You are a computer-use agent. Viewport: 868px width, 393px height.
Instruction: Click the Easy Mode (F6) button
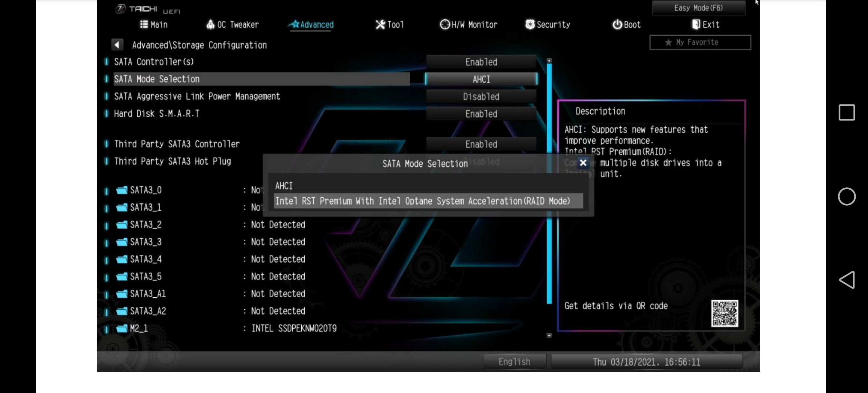(x=698, y=8)
